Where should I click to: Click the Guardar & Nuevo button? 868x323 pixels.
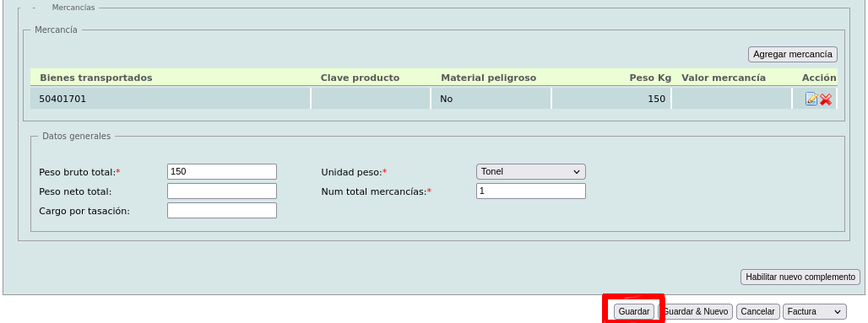click(x=696, y=311)
